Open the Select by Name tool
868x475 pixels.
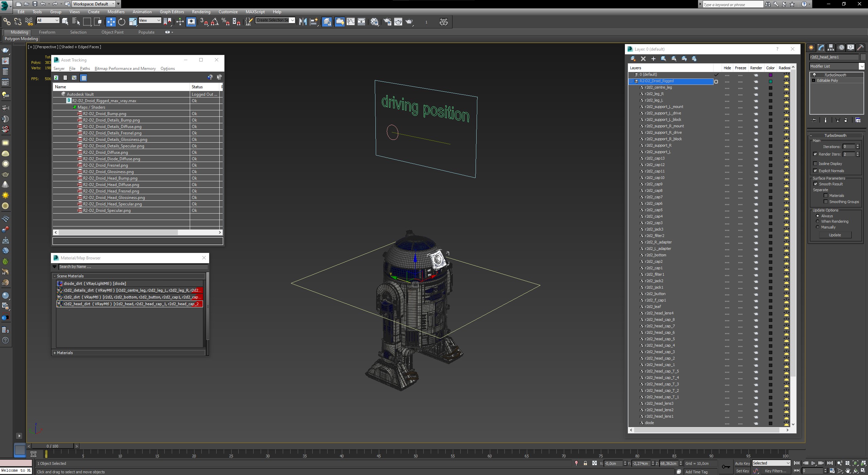point(76,22)
